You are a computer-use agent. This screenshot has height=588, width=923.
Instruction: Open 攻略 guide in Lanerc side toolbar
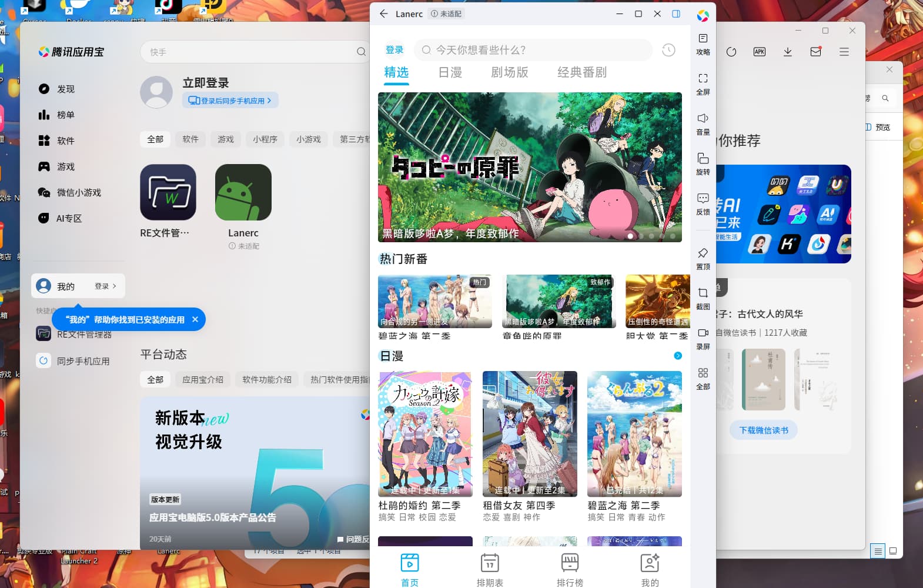click(x=703, y=44)
